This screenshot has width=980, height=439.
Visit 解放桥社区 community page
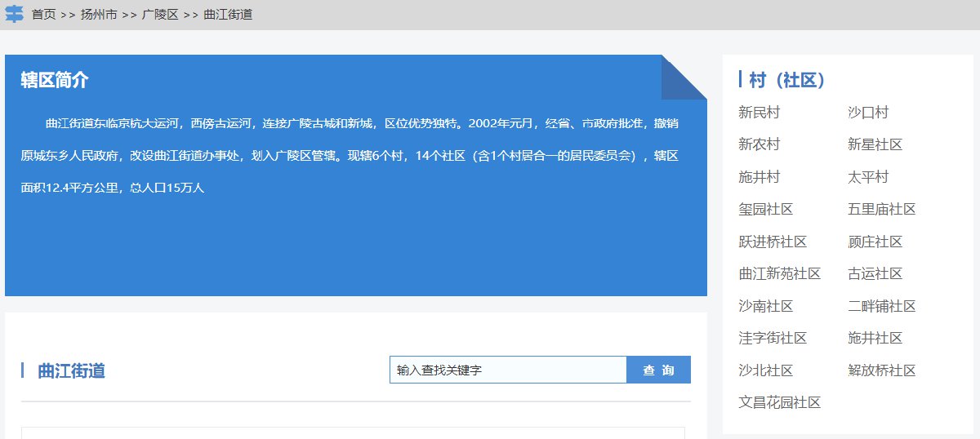pos(882,370)
